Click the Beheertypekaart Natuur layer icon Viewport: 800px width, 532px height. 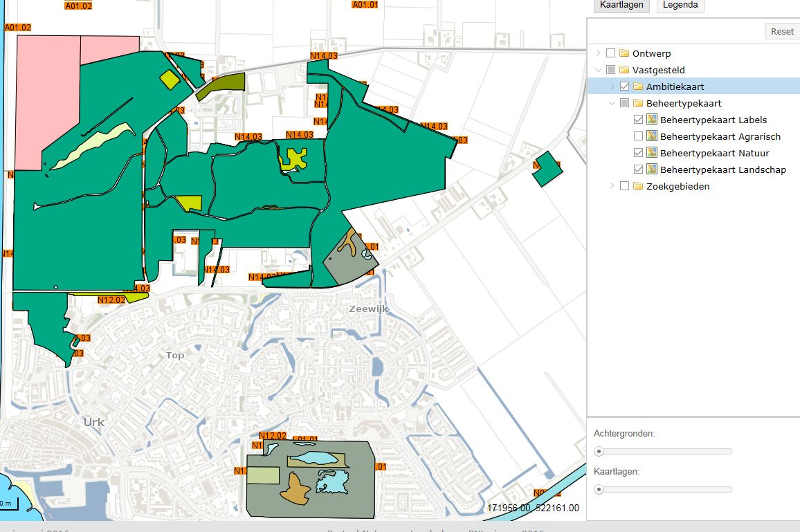651,153
